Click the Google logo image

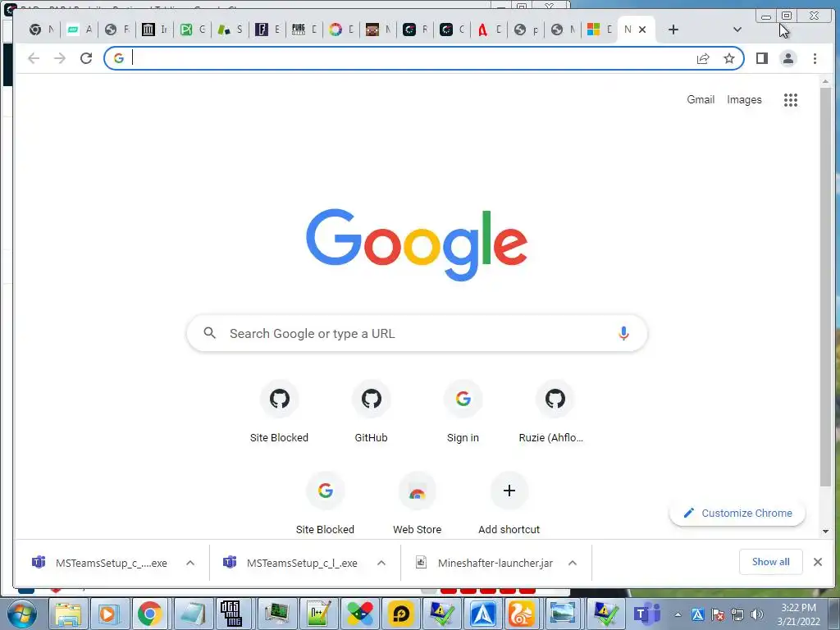(x=417, y=244)
